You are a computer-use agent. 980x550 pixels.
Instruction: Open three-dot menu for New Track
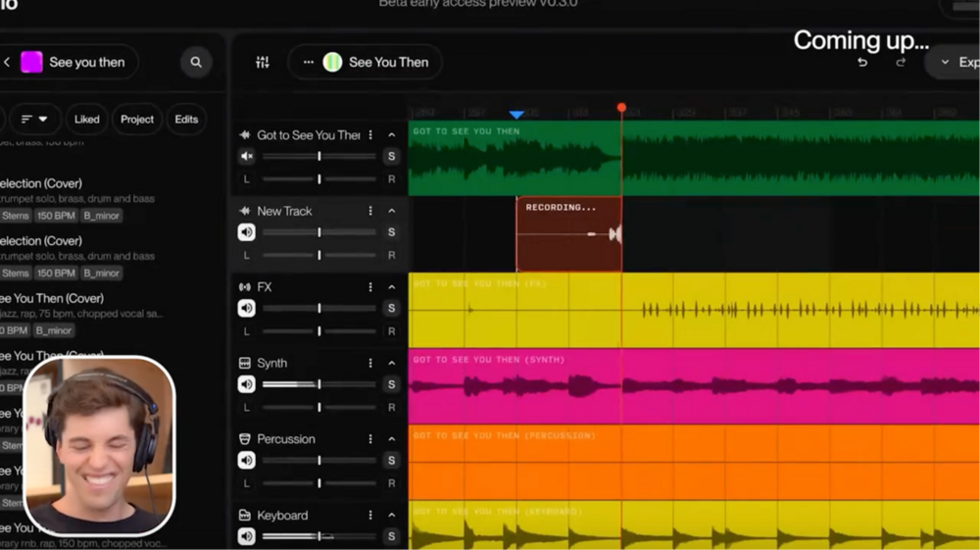(370, 211)
